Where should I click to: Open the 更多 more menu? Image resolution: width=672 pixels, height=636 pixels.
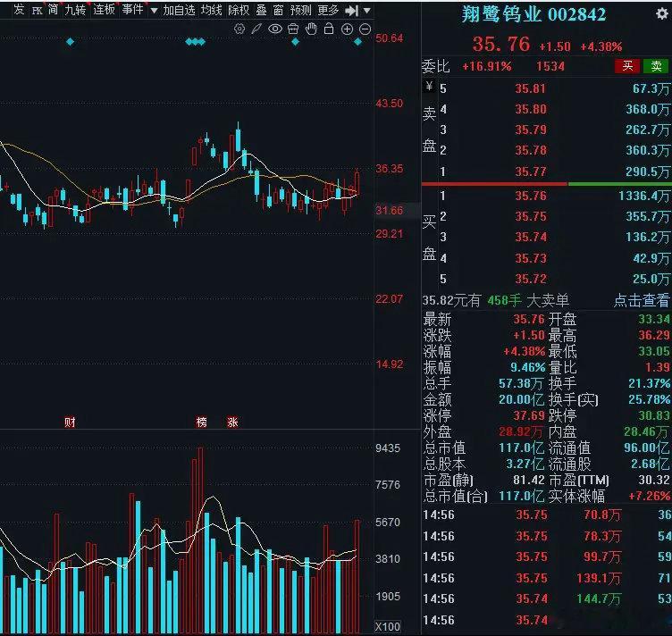point(328,10)
